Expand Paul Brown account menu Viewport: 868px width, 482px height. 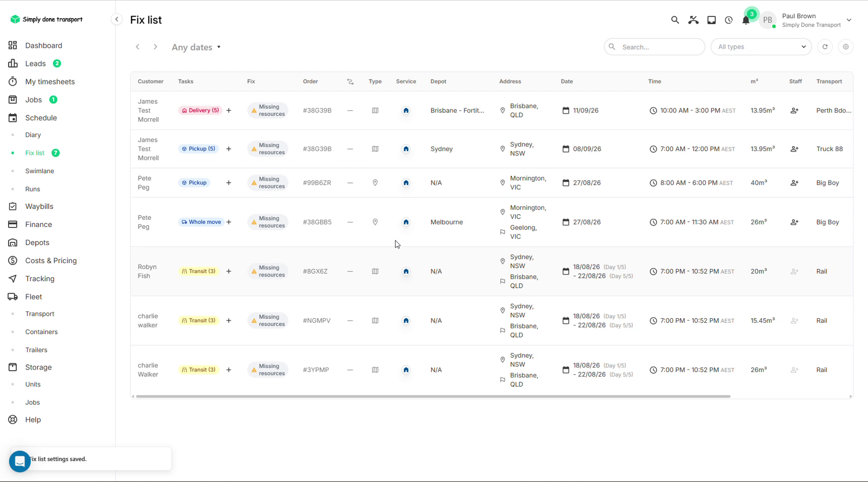click(849, 20)
